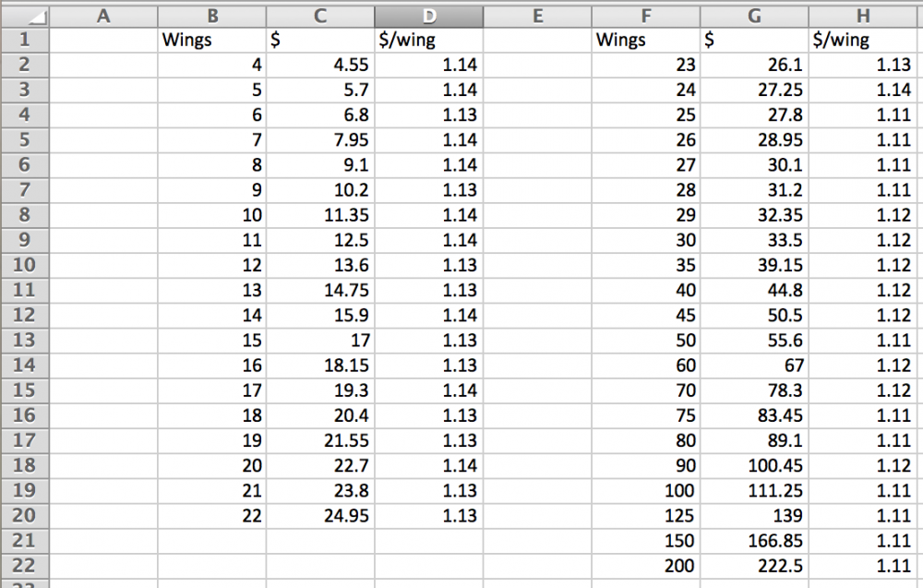Click the 125 wings quantity cell
The height and width of the screenshot is (588, 923).
646,516
